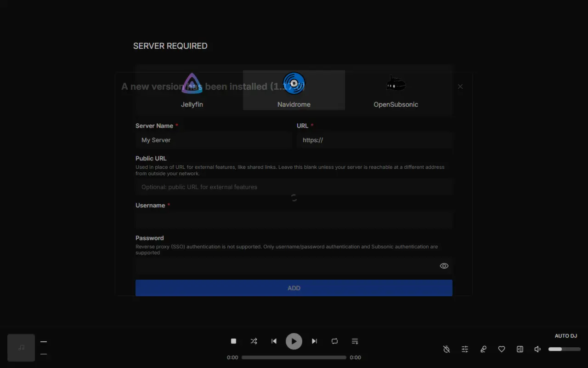588x368 pixels.
Task: Mute audio with the speaker icon
Action: pos(537,349)
